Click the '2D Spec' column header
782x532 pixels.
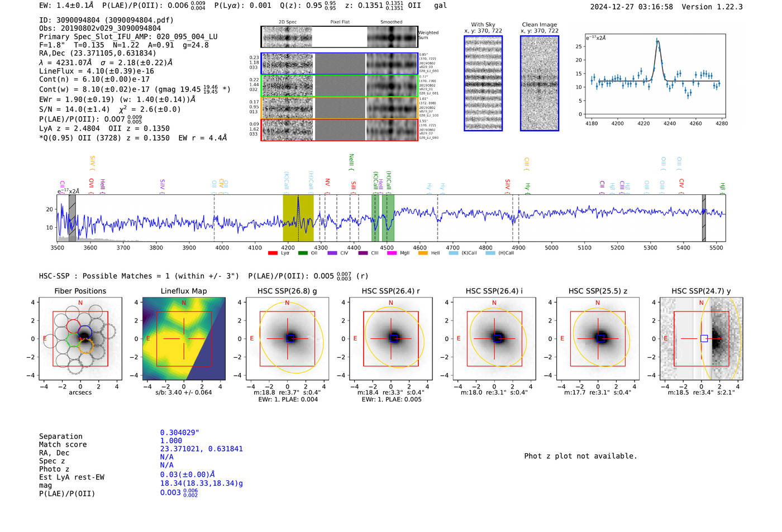point(288,22)
